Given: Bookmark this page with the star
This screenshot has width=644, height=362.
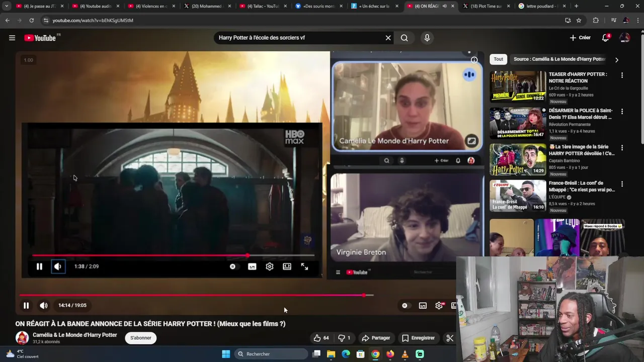Looking at the screenshot, I should [x=579, y=20].
